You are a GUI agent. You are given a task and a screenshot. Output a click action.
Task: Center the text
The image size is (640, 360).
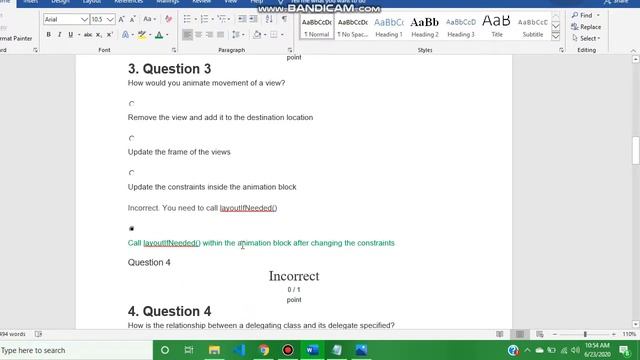click(198, 35)
